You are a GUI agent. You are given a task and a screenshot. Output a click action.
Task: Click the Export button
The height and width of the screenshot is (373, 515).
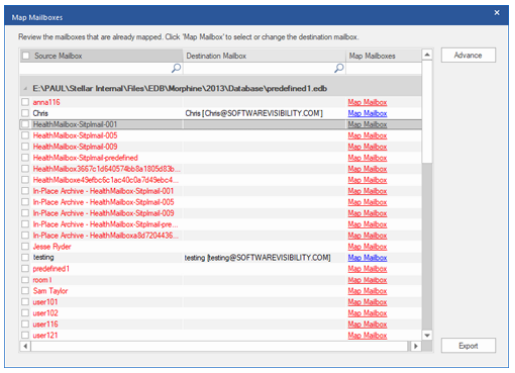(x=468, y=346)
